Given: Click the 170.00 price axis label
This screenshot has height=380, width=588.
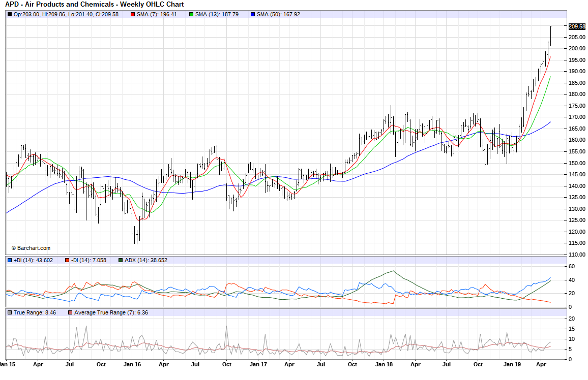Looking at the screenshot, I should (x=577, y=117).
